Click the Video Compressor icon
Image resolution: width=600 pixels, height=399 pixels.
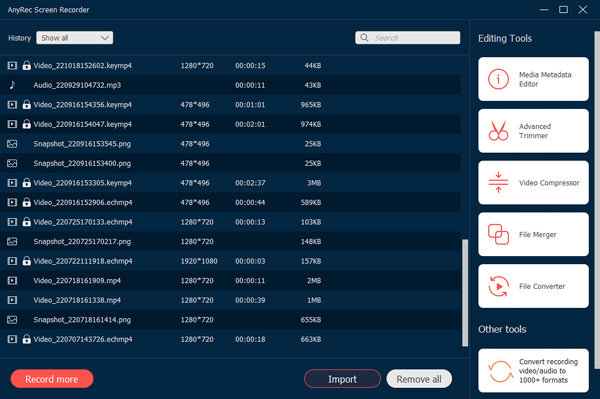[498, 182]
